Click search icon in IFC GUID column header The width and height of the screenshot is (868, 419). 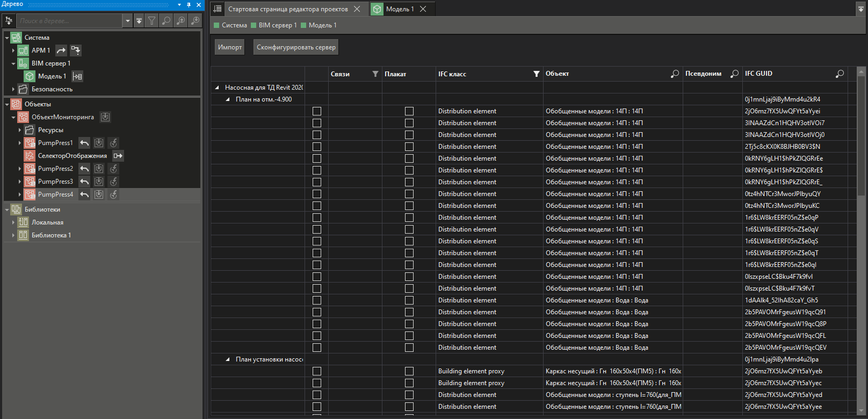(840, 74)
